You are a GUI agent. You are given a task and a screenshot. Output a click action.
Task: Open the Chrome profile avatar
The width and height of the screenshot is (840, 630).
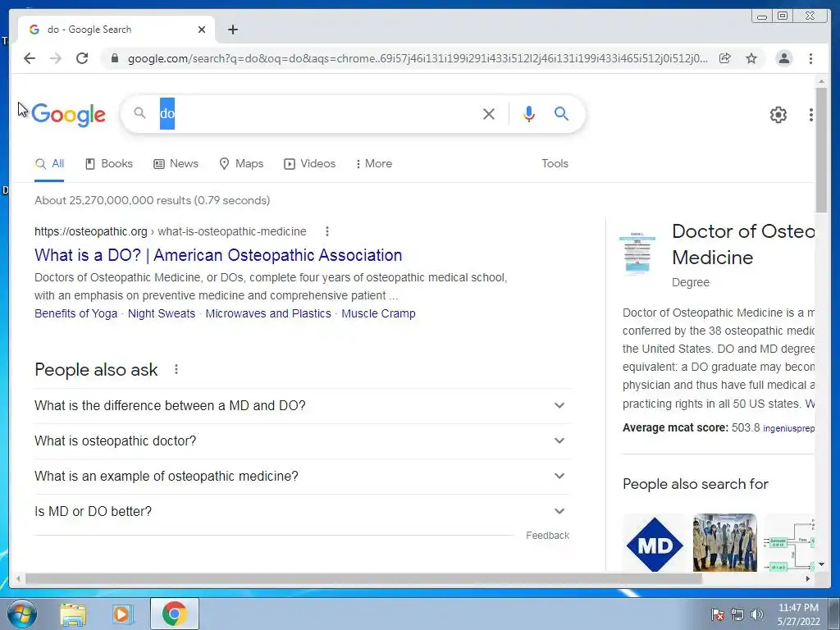pyautogui.click(x=784, y=58)
